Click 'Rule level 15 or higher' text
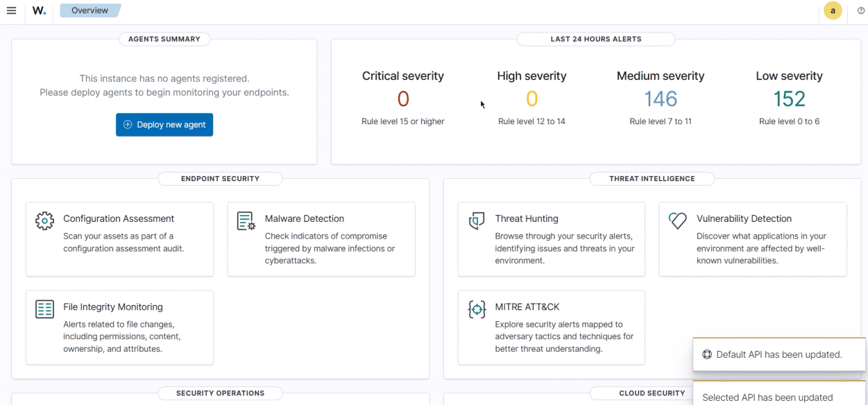This screenshot has width=868, height=405. (403, 121)
